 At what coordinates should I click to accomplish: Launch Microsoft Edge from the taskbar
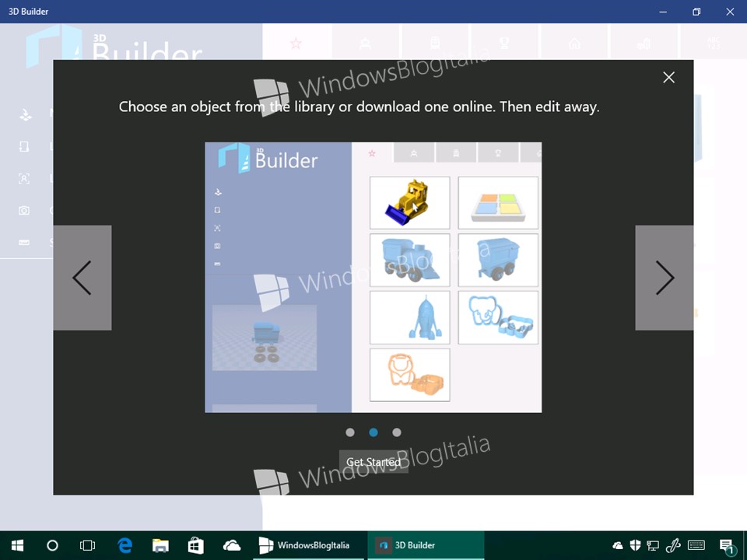(x=124, y=545)
